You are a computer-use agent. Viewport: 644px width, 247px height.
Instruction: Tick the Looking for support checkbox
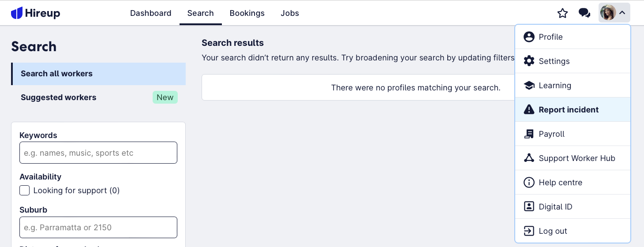25,191
